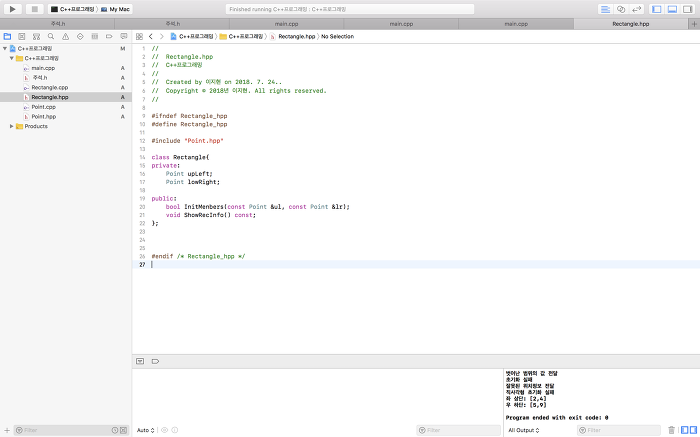The height and width of the screenshot is (437, 700).
Task: Open No Selection jump bar menu
Action: [x=338, y=37]
